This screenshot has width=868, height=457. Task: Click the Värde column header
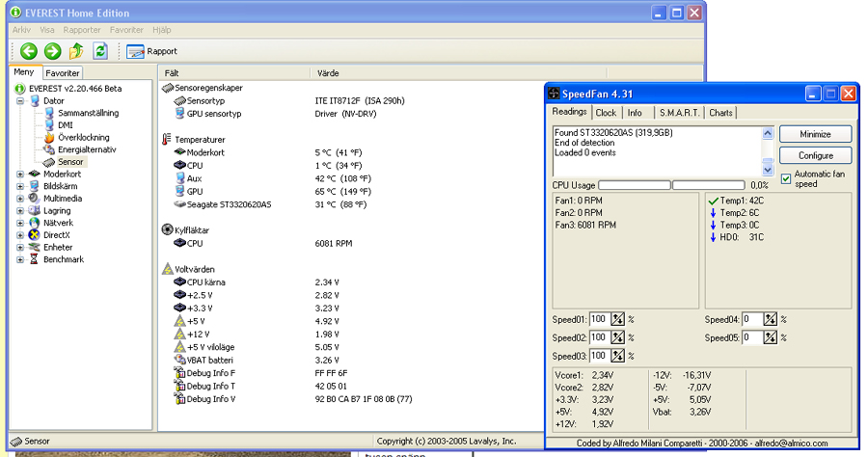(458, 73)
